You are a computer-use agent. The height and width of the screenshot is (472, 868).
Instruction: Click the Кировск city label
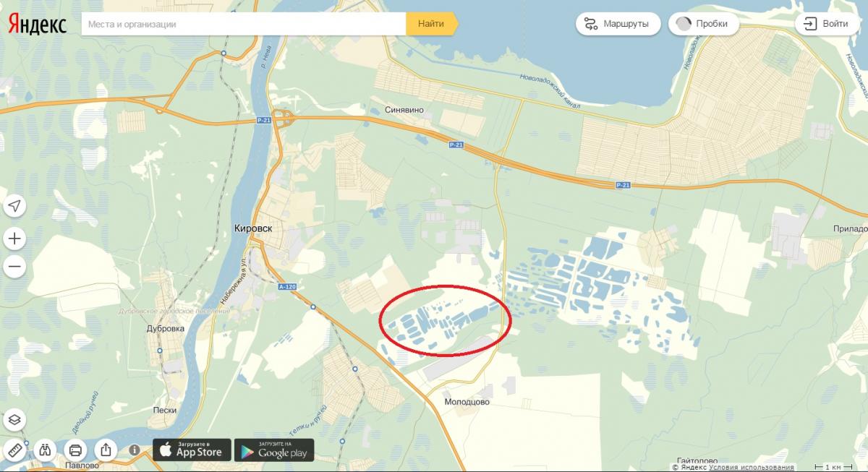point(254,228)
